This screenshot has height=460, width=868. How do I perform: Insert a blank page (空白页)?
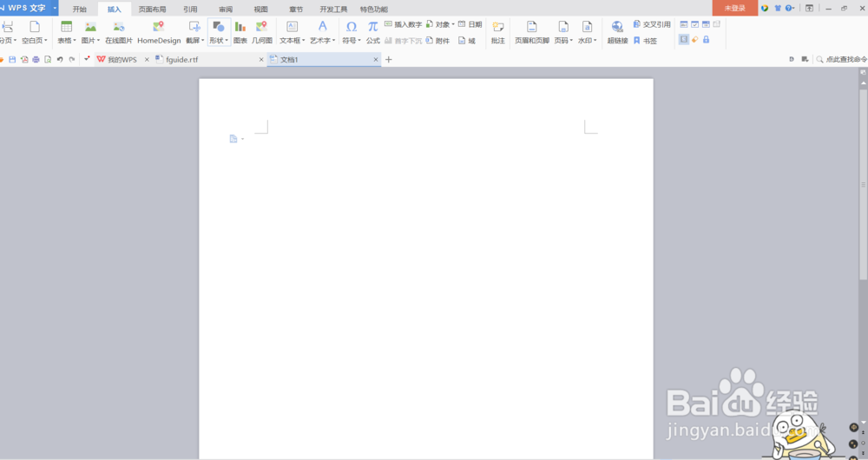(x=35, y=32)
